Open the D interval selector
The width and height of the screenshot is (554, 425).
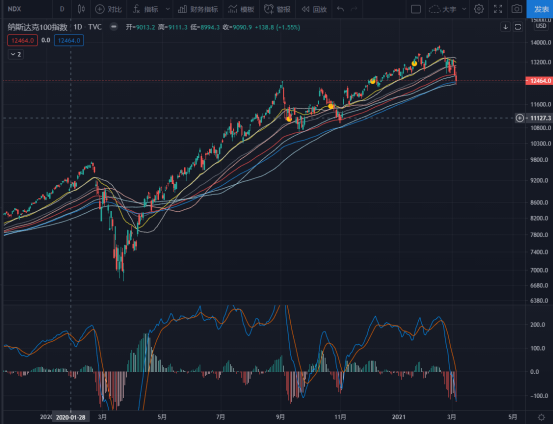coord(62,9)
